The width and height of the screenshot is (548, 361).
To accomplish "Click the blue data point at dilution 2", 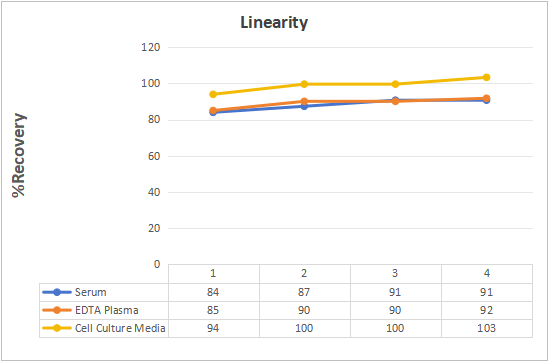I will point(304,106).
